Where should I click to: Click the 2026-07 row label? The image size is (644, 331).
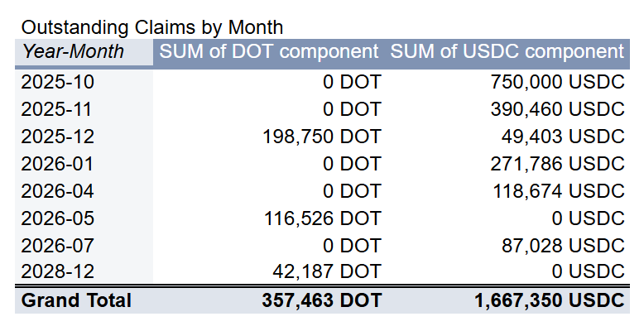(x=57, y=246)
